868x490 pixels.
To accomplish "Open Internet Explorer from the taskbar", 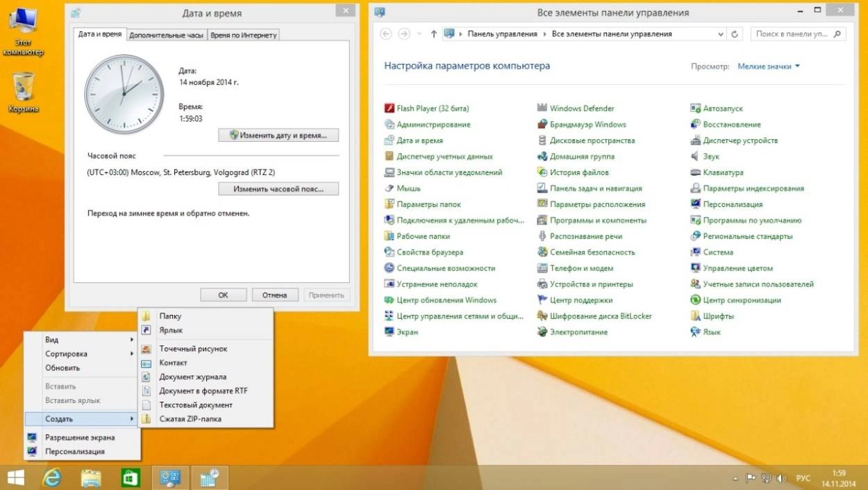I will click(x=53, y=477).
